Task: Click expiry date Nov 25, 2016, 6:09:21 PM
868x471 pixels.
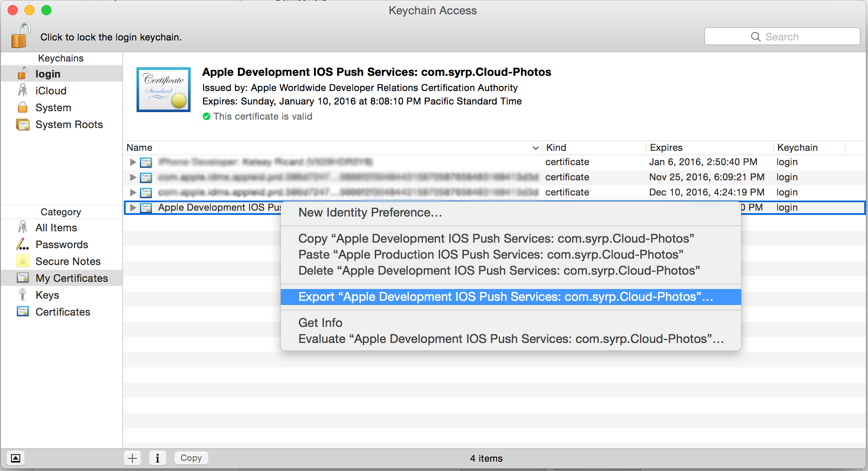Action: [x=707, y=177]
